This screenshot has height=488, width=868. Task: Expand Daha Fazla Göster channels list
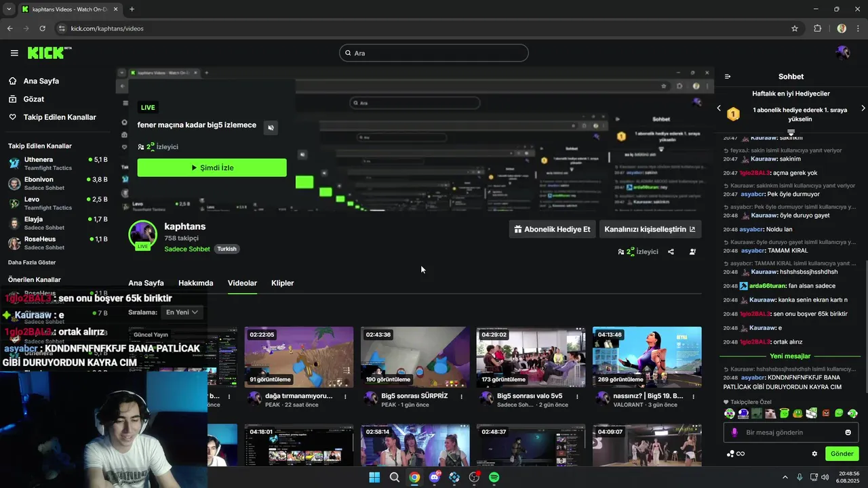(x=32, y=262)
